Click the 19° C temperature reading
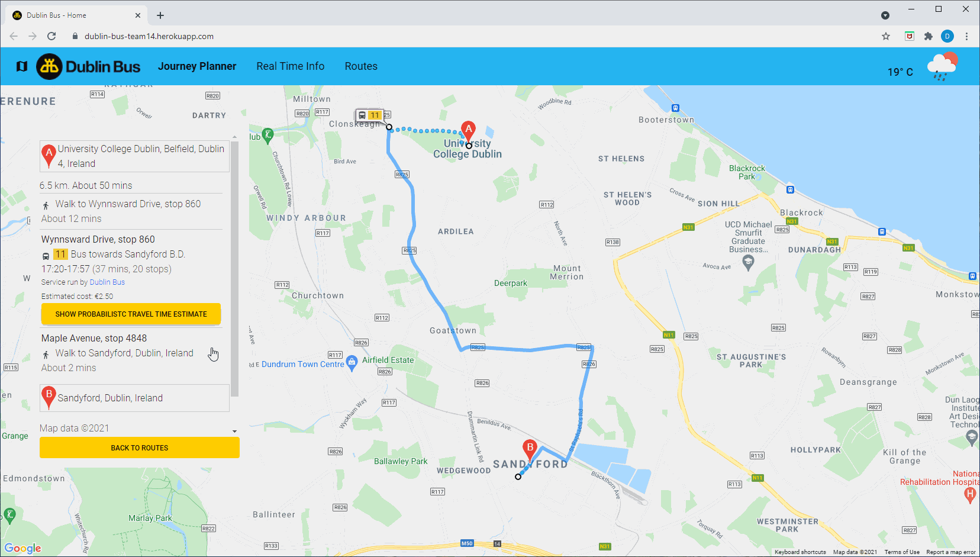The height and width of the screenshot is (557, 980). coord(900,72)
